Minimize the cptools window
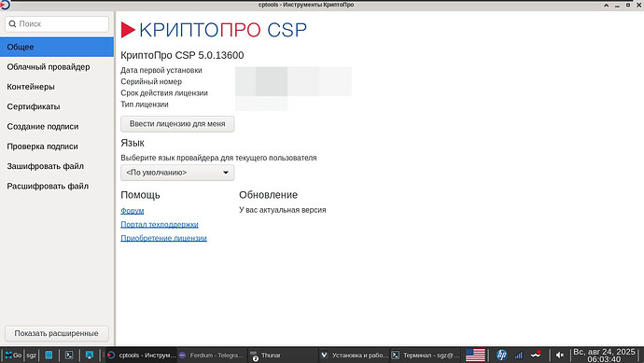This screenshot has height=363, width=644. tap(617, 5)
